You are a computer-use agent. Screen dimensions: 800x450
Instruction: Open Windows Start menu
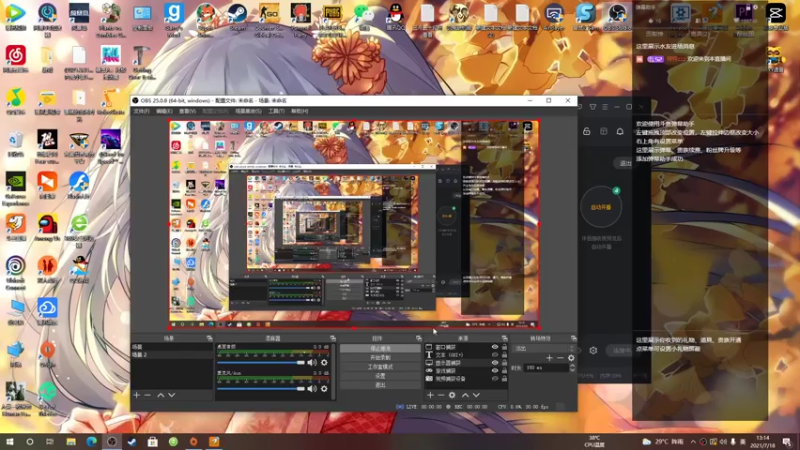9,442
